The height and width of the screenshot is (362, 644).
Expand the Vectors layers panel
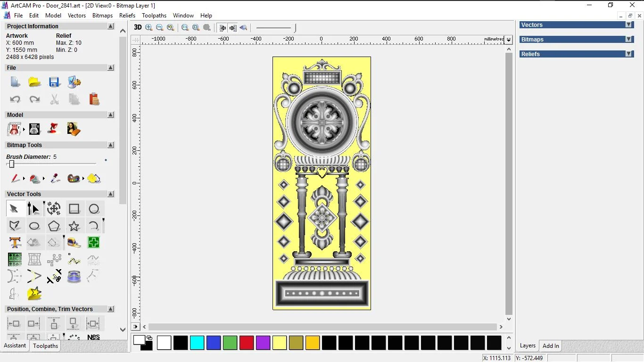[628, 25]
